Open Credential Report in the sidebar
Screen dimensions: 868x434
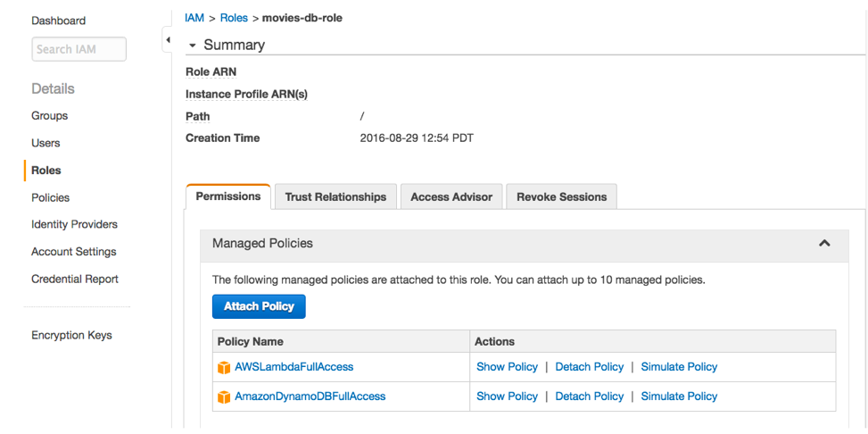[75, 279]
